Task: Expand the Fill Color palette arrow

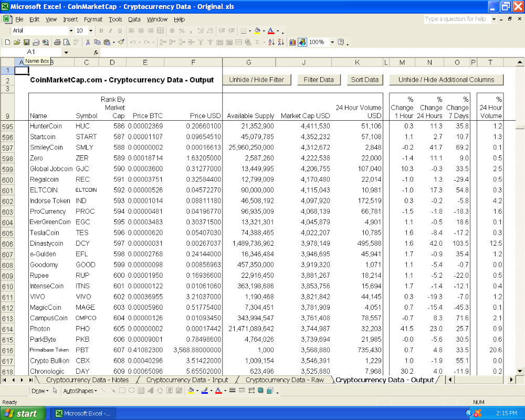Action: (x=264, y=31)
